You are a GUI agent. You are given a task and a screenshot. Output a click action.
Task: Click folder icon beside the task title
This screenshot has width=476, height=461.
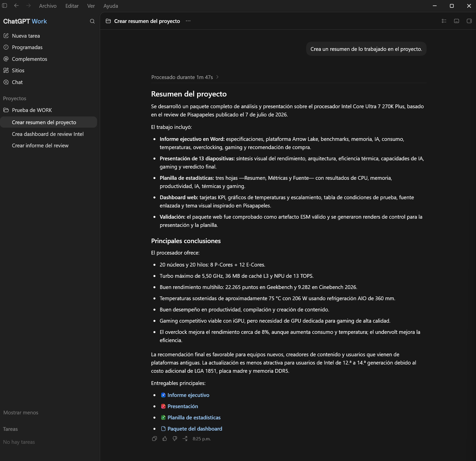(x=108, y=21)
